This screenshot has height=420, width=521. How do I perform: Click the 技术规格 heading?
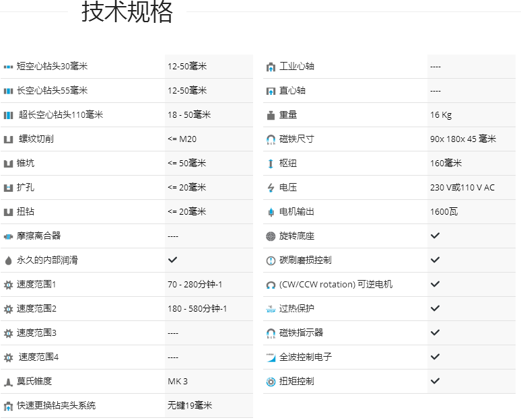tap(127, 12)
